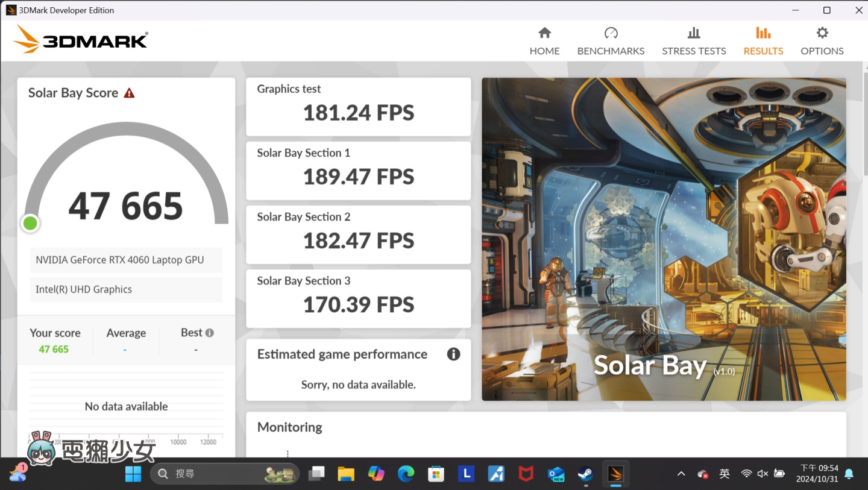Click the Solar Bay Section 2 result
Screen dimensions: 868x490
[358, 234]
